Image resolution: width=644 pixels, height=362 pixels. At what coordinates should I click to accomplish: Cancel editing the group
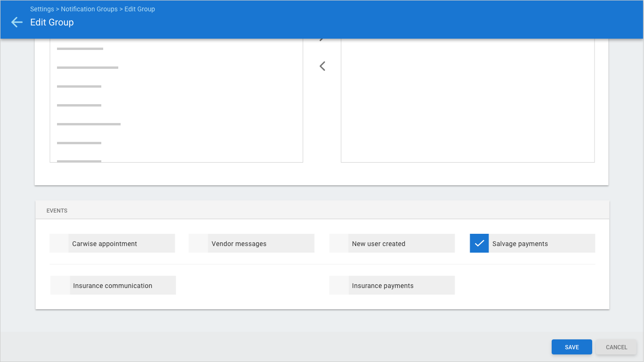[x=616, y=347]
